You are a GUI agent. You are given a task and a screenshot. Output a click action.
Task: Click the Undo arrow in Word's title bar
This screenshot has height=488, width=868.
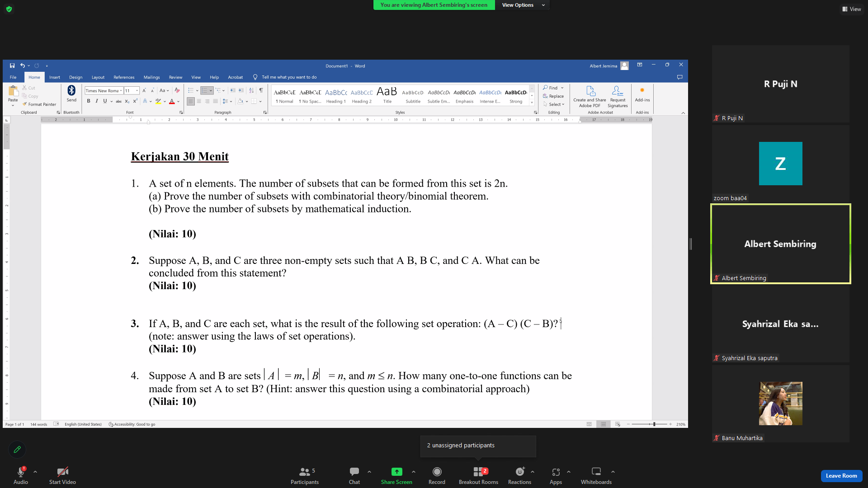(x=22, y=66)
